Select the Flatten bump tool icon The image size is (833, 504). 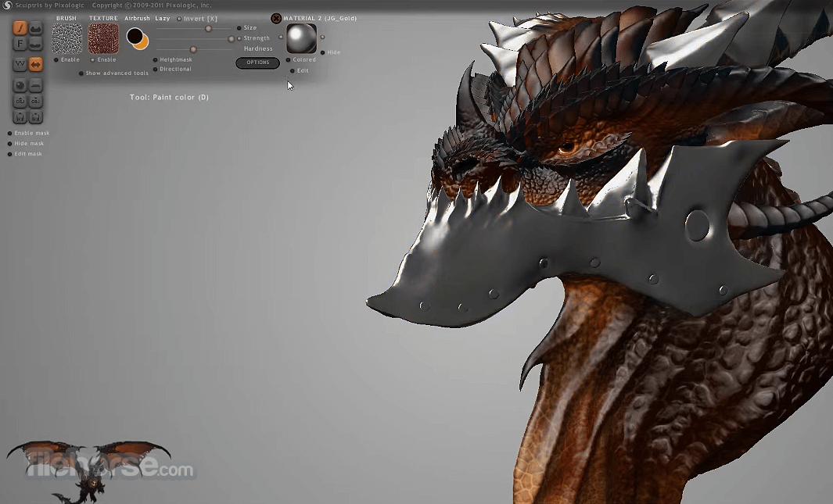click(x=36, y=44)
